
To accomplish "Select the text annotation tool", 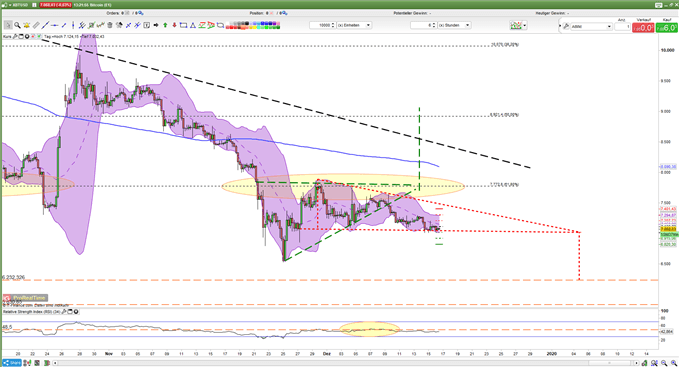I will point(146,25).
